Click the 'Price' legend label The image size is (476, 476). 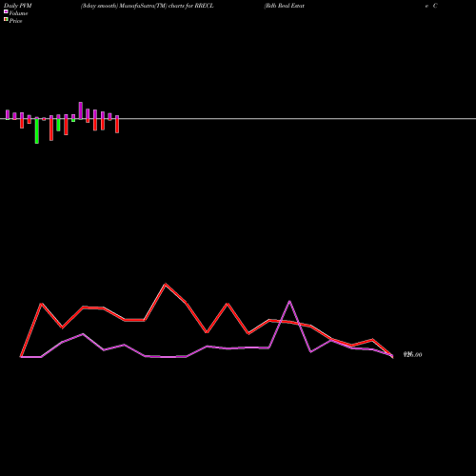click(15, 21)
